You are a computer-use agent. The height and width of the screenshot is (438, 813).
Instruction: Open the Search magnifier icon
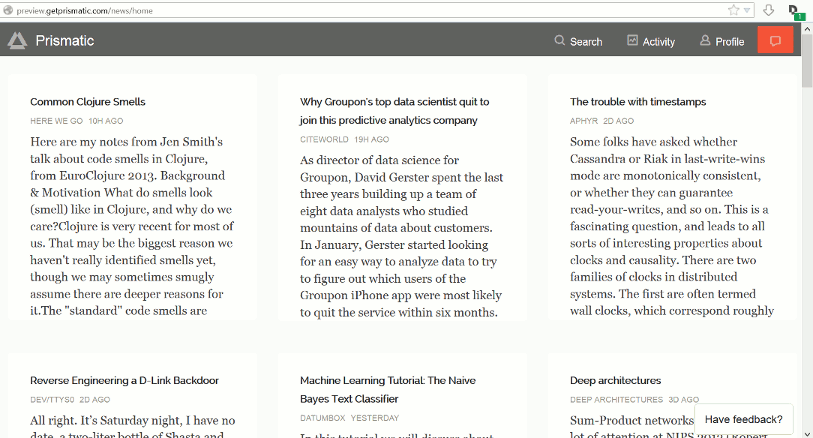coord(559,40)
